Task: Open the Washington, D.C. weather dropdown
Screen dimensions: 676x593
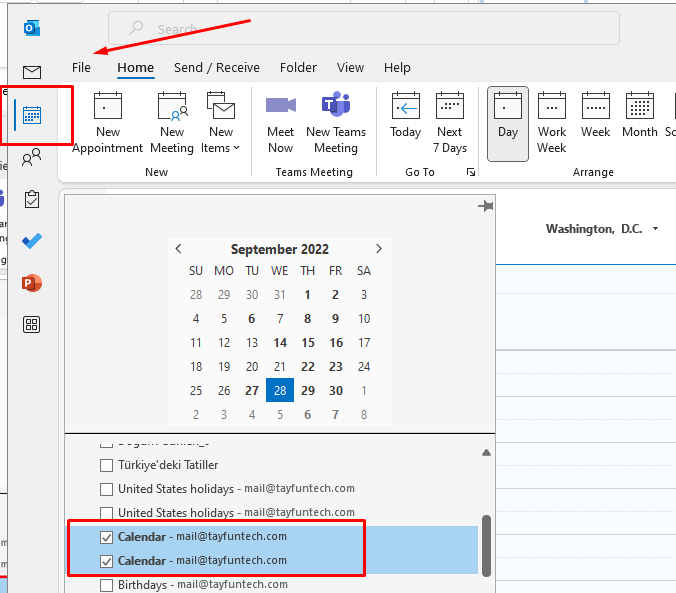Action: click(655, 229)
